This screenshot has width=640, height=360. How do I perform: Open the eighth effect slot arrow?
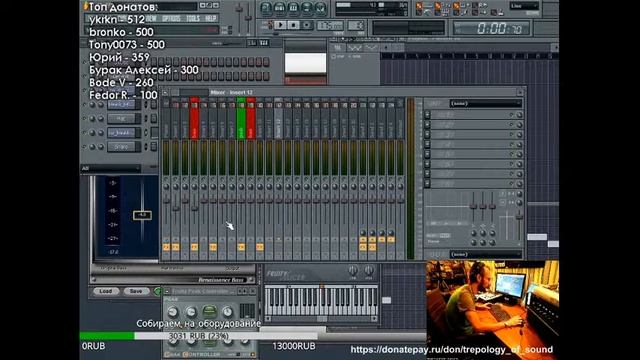pos(427,184)
